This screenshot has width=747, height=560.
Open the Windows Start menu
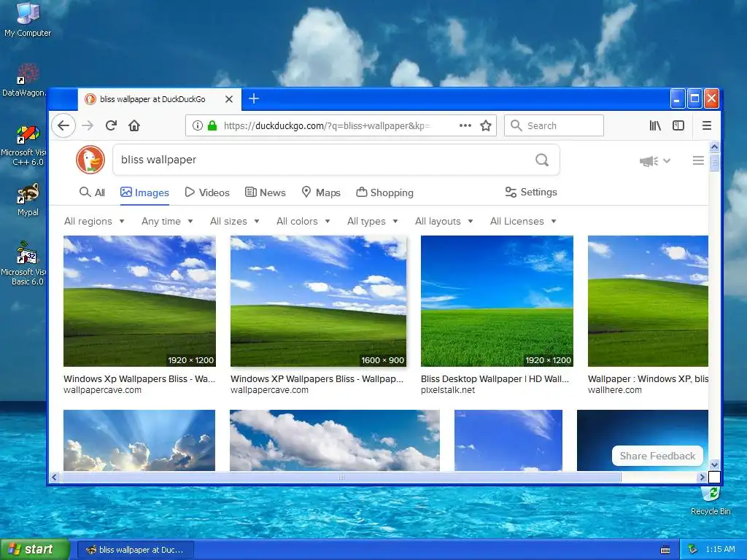click(35, 550)
